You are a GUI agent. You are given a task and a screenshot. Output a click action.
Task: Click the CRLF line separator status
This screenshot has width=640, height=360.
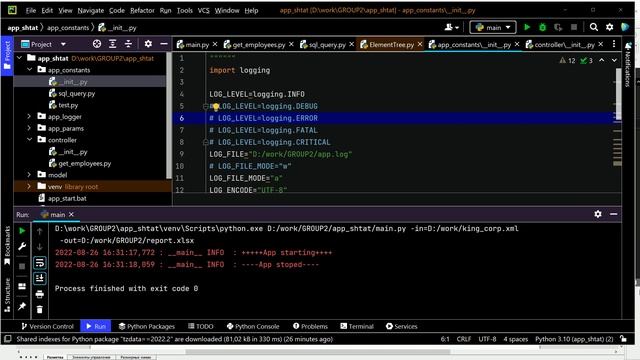[464, 339]
